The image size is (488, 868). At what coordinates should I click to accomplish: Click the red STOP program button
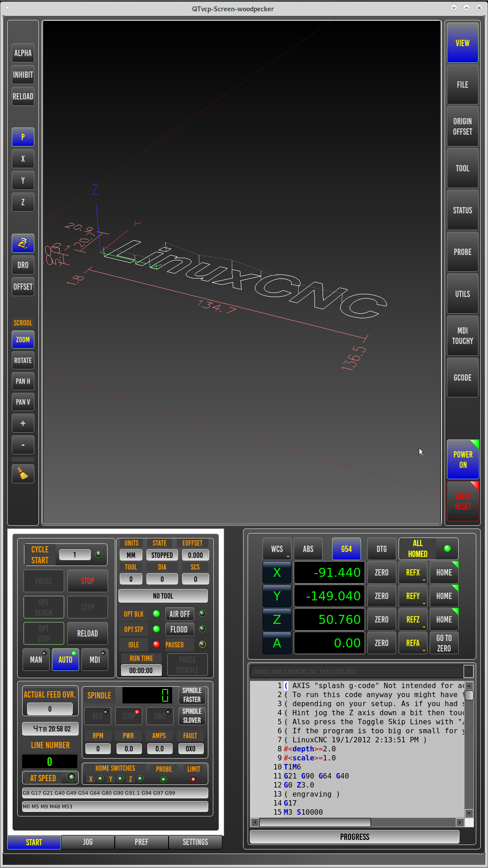pyautogui.click(x=88, y=581)
